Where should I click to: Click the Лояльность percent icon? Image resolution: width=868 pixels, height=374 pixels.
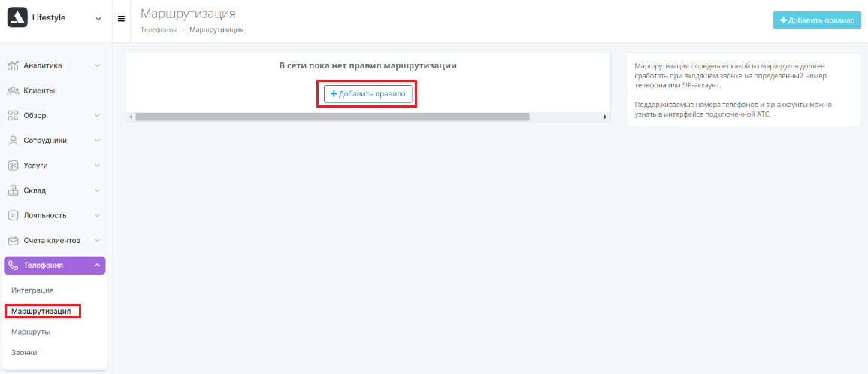tap(14, 215)
